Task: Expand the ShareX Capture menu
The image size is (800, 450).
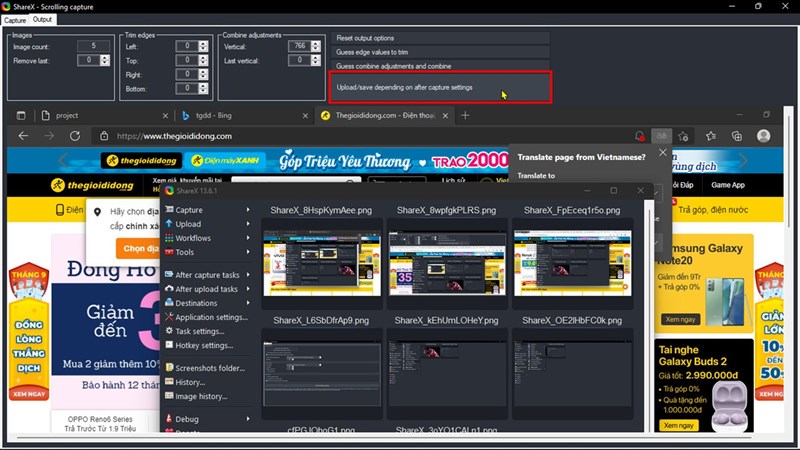Action: click(x=207, y=210)
